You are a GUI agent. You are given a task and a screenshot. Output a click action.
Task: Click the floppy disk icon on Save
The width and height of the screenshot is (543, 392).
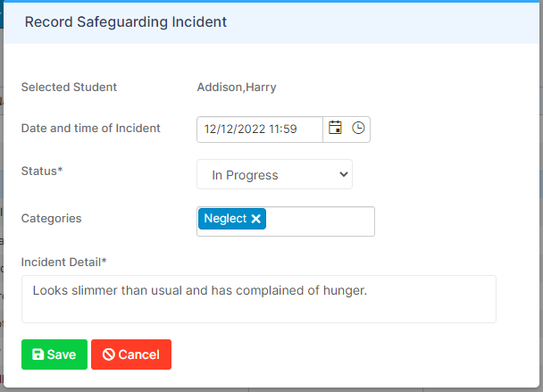[x=38, y=354]
